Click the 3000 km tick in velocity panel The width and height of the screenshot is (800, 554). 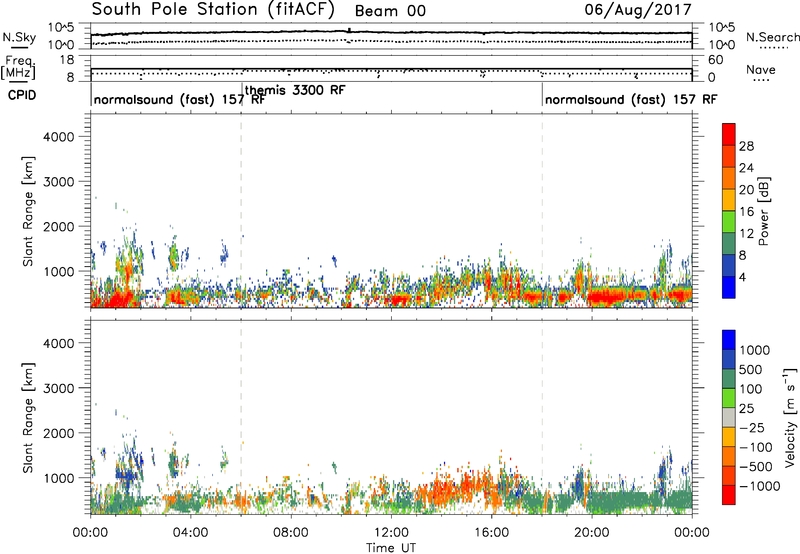59,388
